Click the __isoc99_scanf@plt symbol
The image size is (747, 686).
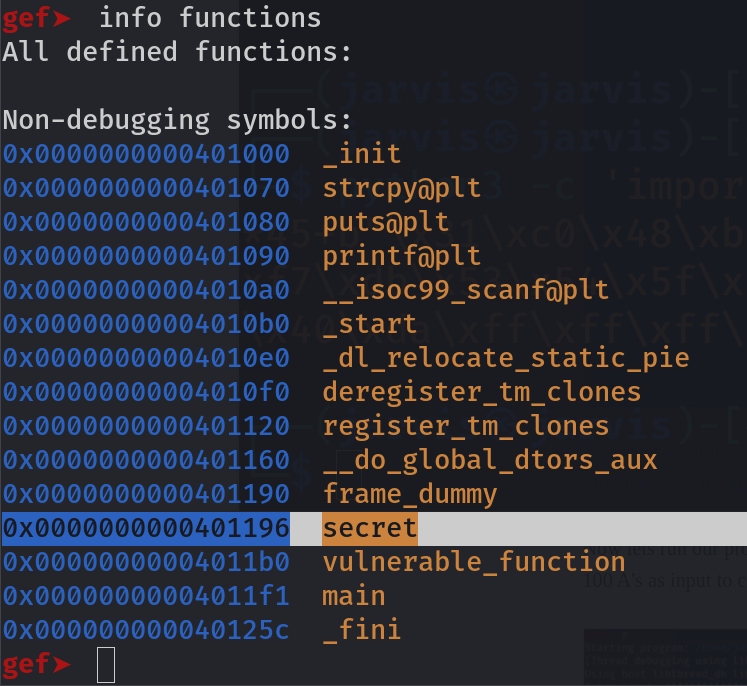click(465, 290)
